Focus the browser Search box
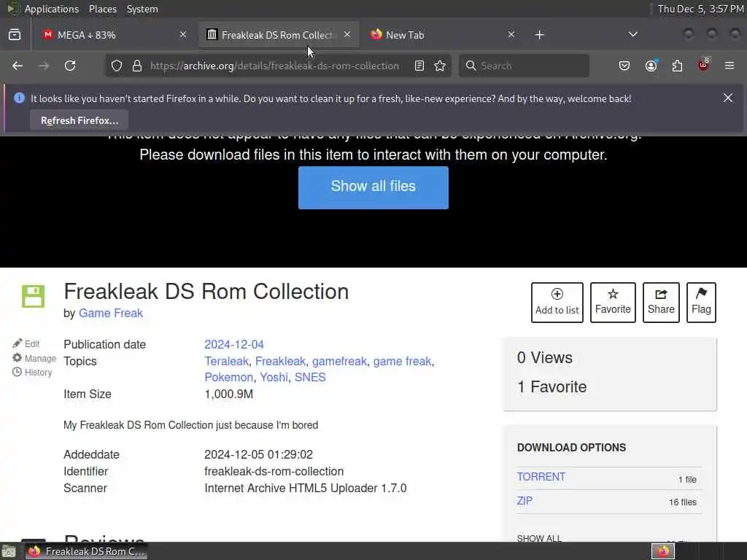747x560 pixels. point(524,66)
